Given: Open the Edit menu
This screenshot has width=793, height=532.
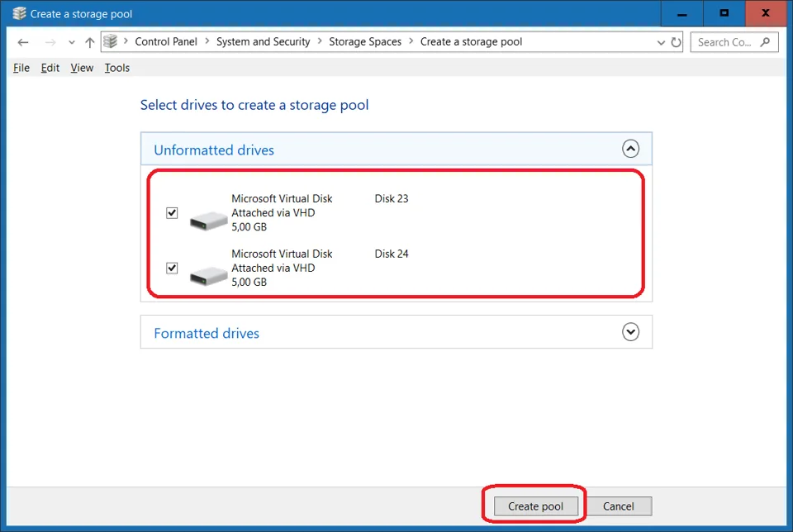Looking at the screenshot, I should [50, 68].
